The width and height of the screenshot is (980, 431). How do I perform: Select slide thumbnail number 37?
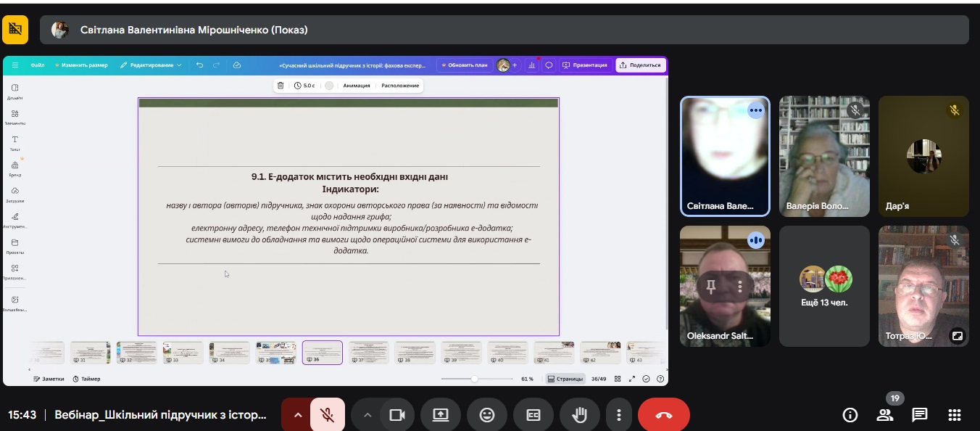[x=368, y=353]
